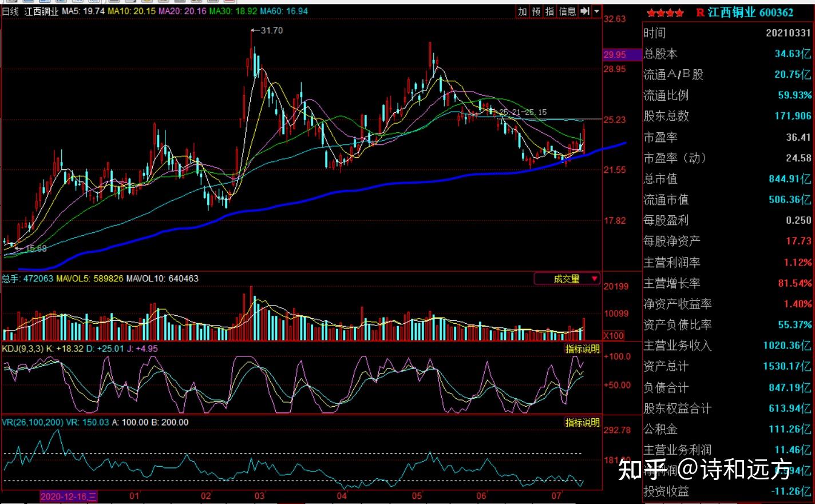Click the 加 button in chart toolbar
The height and width of the screenshot is (504, 815).
click(x=523, y=11)
